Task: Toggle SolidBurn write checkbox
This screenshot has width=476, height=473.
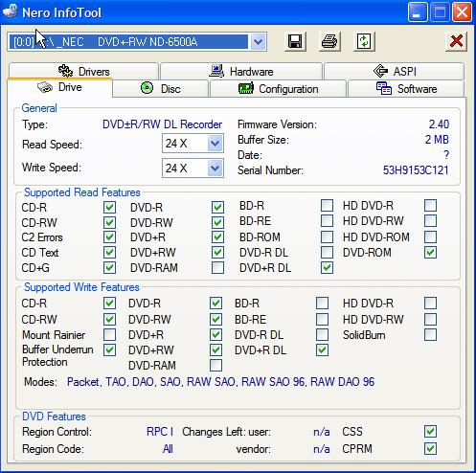Action: pyautogui.click(x=430, y=335)
